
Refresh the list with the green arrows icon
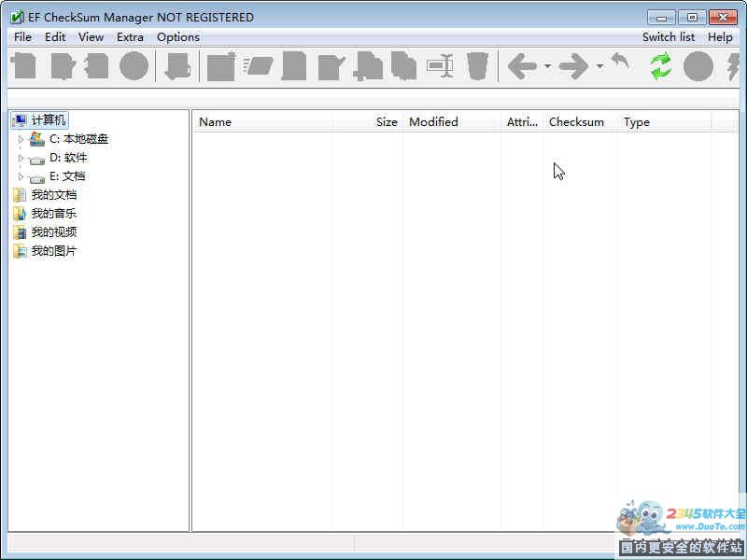tap(661, 66)
